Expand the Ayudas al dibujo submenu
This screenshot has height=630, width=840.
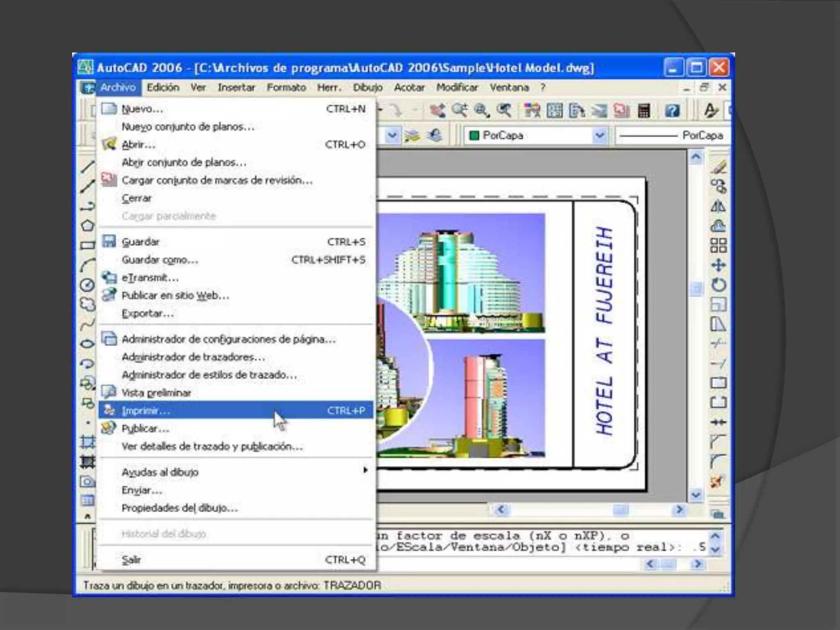click(160, 472)
